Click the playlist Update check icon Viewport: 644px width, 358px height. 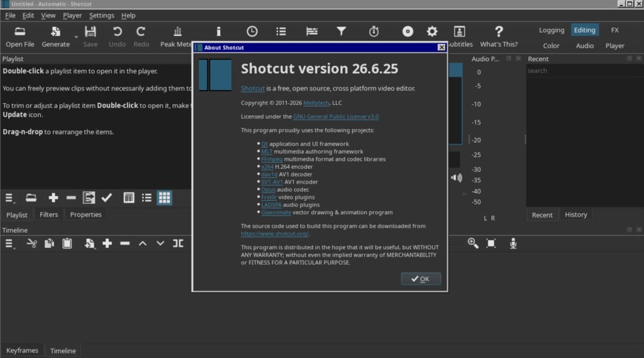click(x=107, y=198)
